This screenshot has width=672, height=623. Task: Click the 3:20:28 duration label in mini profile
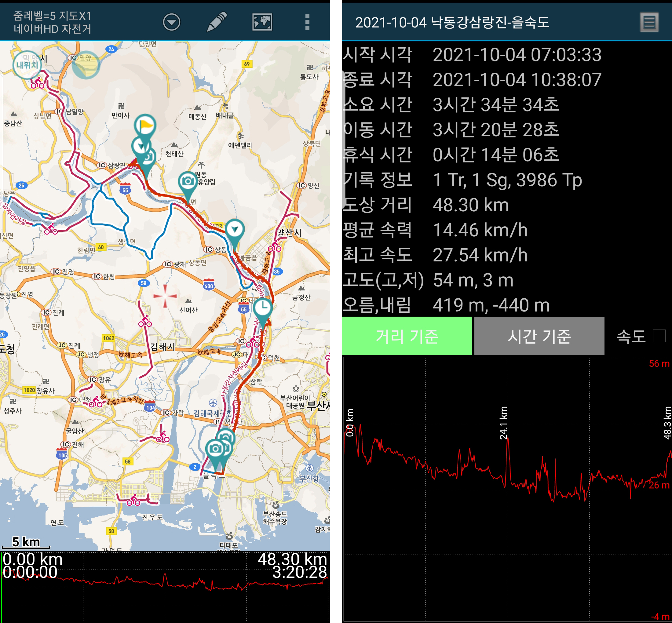click(300, 572)
